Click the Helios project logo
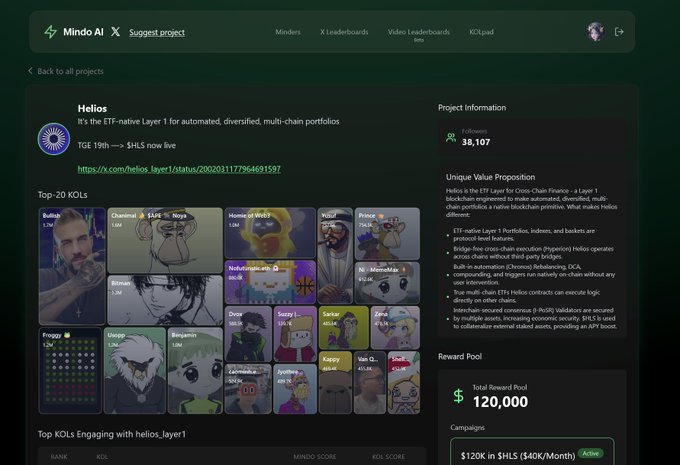 (54, 139)
